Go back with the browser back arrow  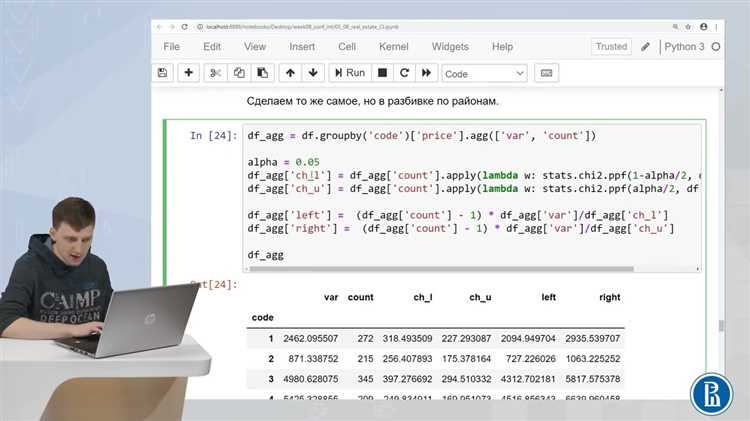point(159,27)
